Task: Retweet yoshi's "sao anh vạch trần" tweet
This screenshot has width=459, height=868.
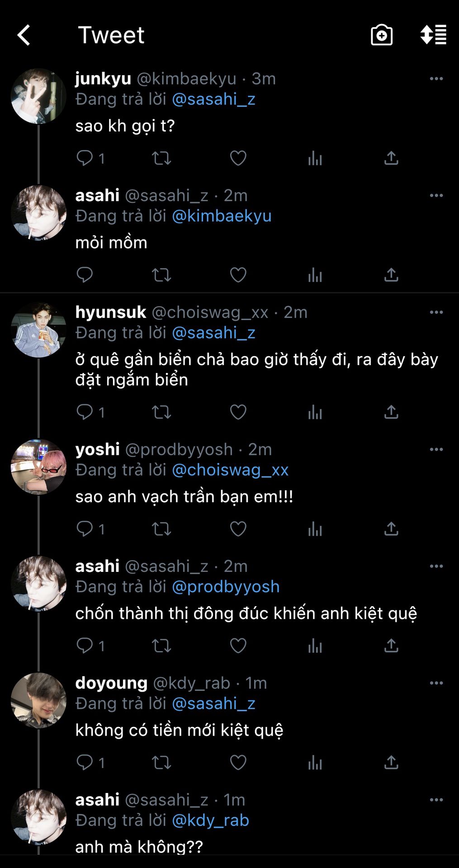Action: [x=161, y=529]
